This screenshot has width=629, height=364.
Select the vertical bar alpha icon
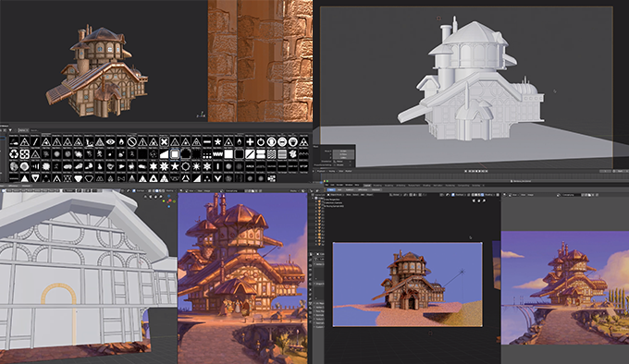coord(217,166)
